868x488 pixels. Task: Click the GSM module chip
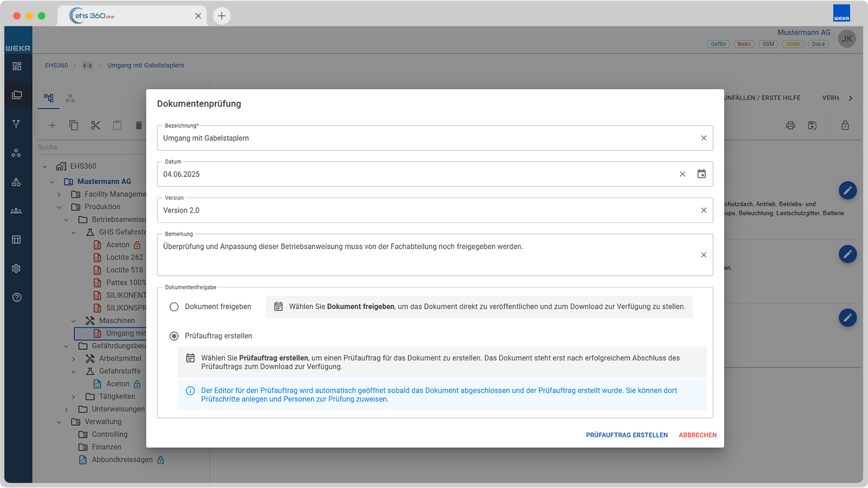click(x=768, y=44)
